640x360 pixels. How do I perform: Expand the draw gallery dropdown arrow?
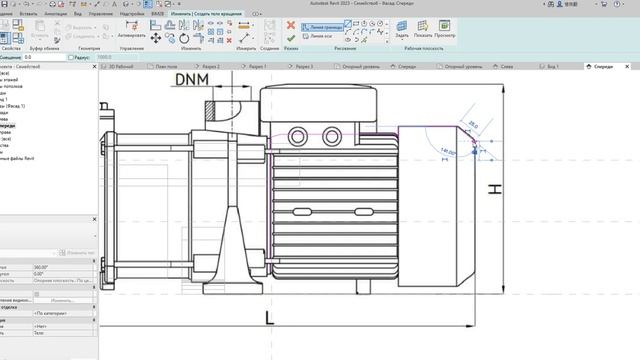(x=387, y=41)
